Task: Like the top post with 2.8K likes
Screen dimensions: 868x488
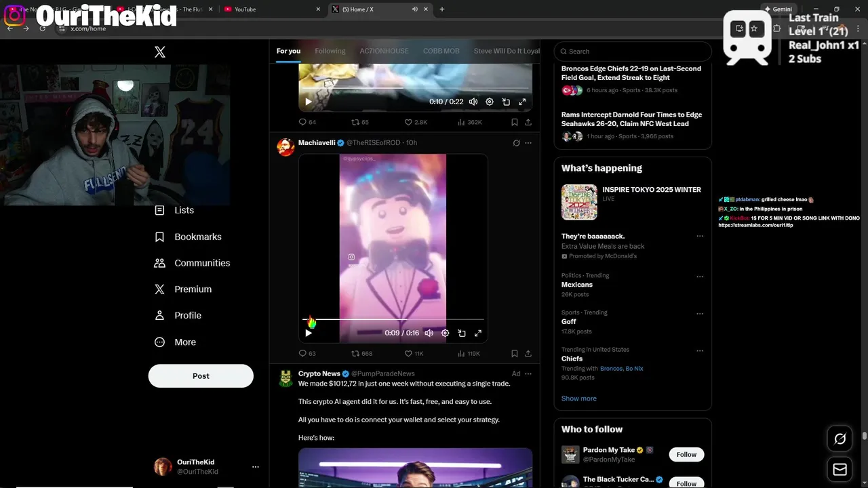Action: (x=416, y=122)
